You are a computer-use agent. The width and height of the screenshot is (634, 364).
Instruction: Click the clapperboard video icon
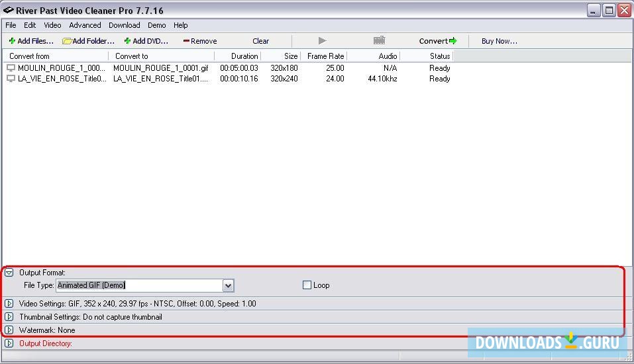pyautogui.click(x=379, y=40)
